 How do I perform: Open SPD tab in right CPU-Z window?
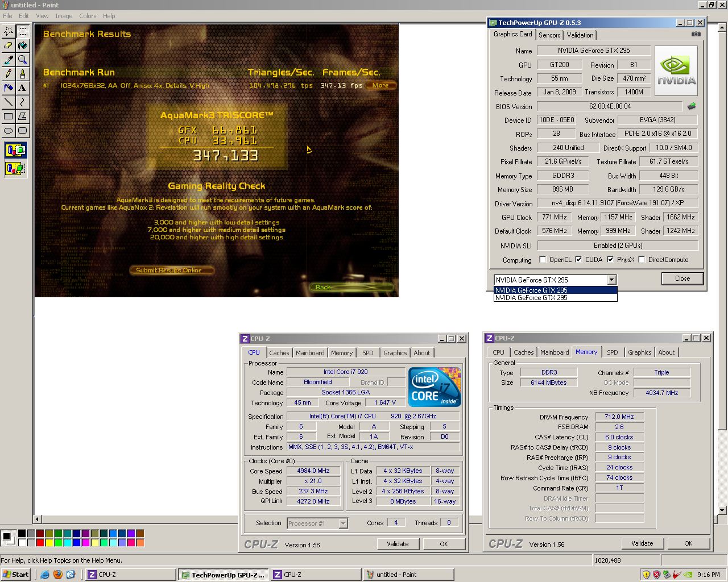613,352
